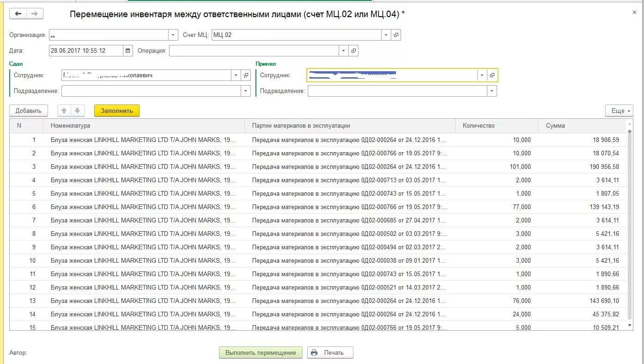Screen dimensions: 644x364
Task: Select the sum cell 45 375,82
Action: pos(582,314)
